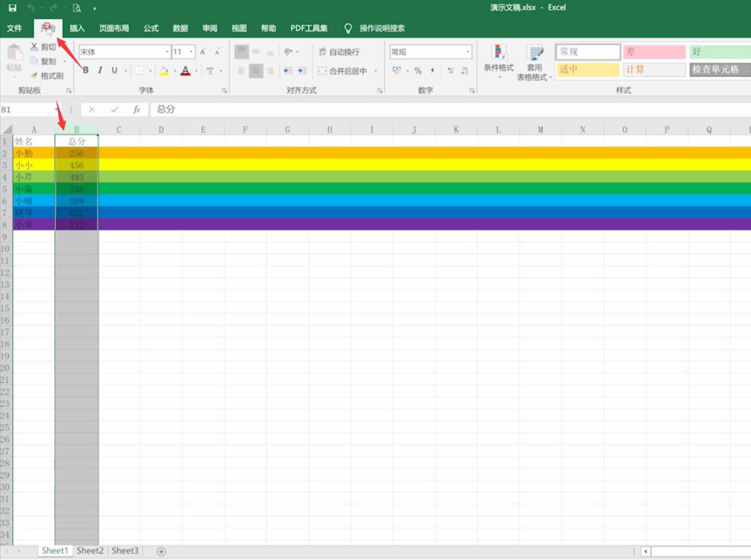Viewport: 751px width, 560px height.
Task: Open Print Preview from the quick access toolbar
Action: coord(77,8)
